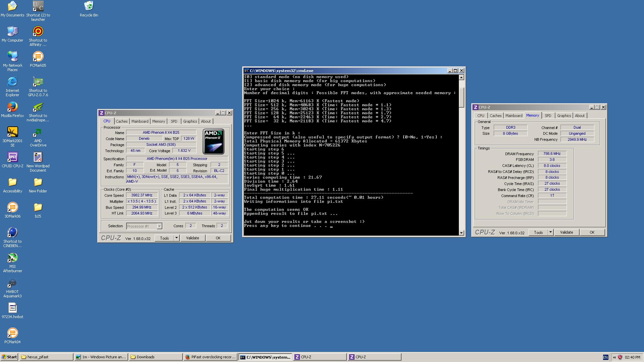Switch to Mainboard tab in left CPU-Z
644x362 pixels.
(140, 121)
